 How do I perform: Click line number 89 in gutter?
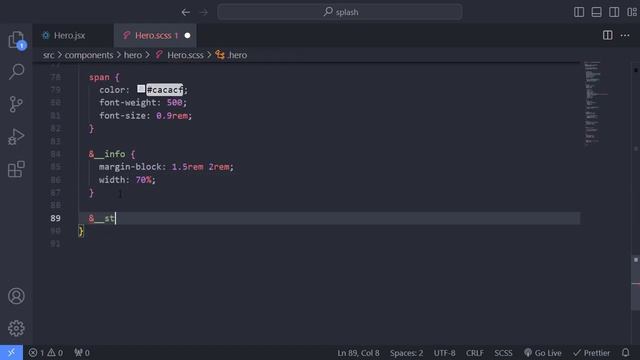click(56, 218)
